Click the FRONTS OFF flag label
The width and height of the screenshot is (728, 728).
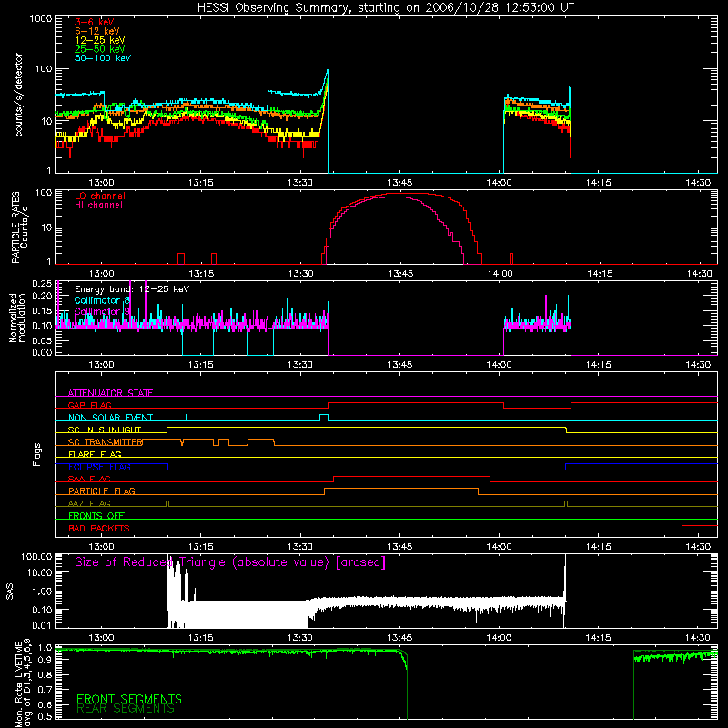(96, 516)
